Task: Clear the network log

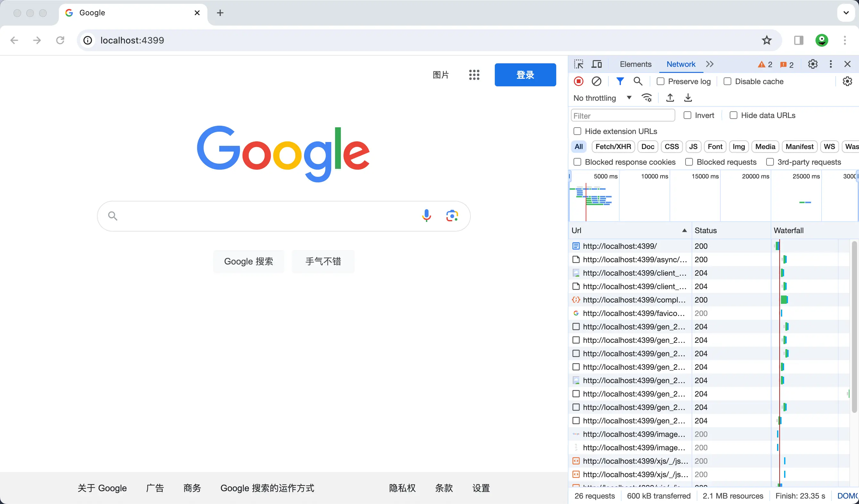Action: pyautogui.click(x=596, y=82)
